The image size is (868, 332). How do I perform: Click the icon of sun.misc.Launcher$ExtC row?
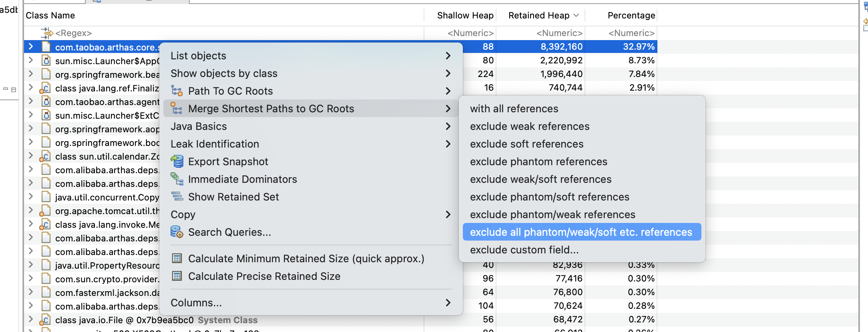46,115
